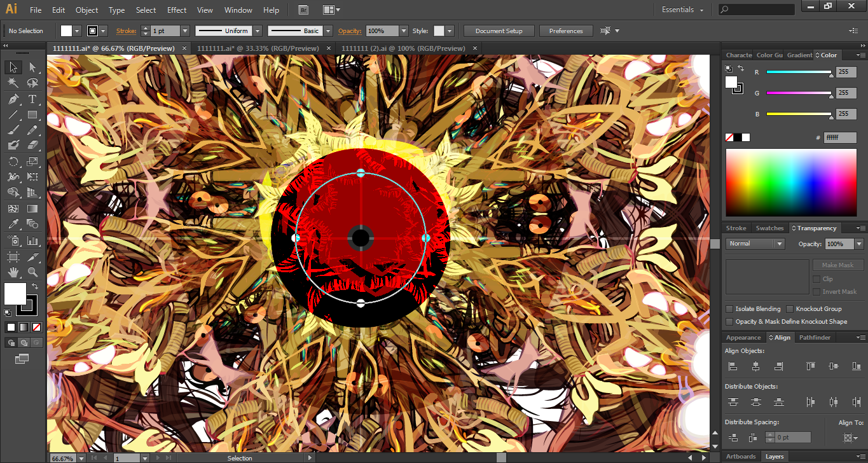Toggle the Invert Mask checkbox

click(x=816, y=292)
